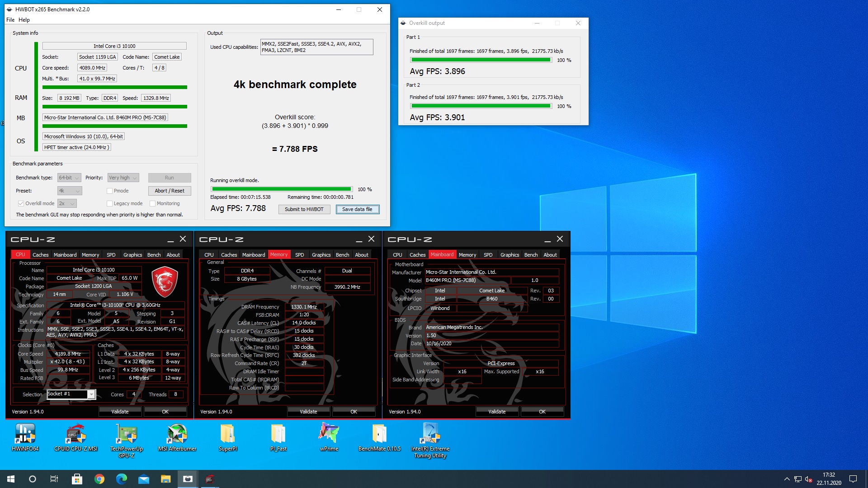Toggle the Legacy mode checkbox

coord(109,203)
